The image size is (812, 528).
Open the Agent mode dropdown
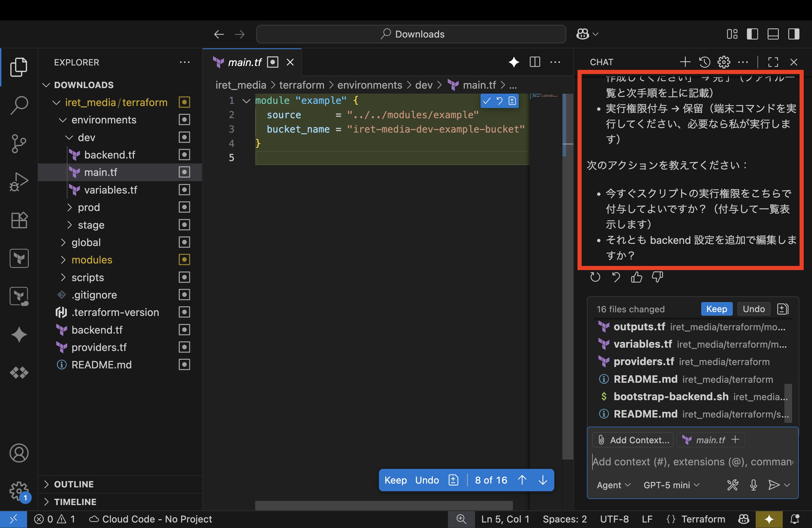pyautogui.click(x=613, y=485)
